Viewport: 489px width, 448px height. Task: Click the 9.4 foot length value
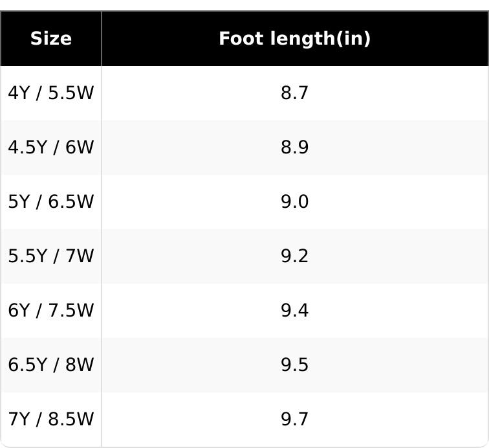[294, 310]
